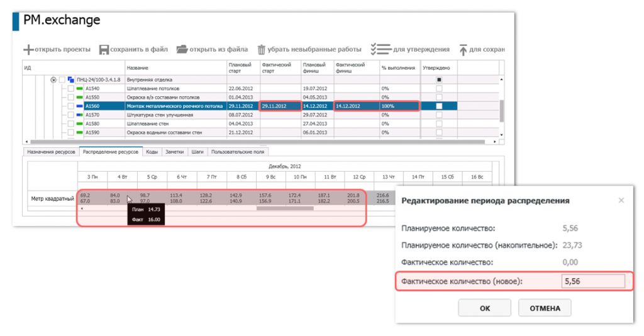Click the Фактическое количество (новое) input field
This screenshot has height=336, width=644.
(593, 281)
